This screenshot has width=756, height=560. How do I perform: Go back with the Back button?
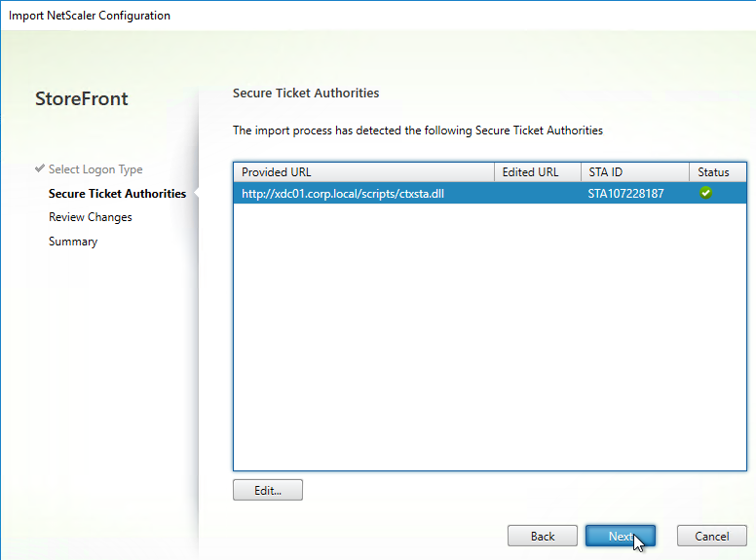coord(543,536)
